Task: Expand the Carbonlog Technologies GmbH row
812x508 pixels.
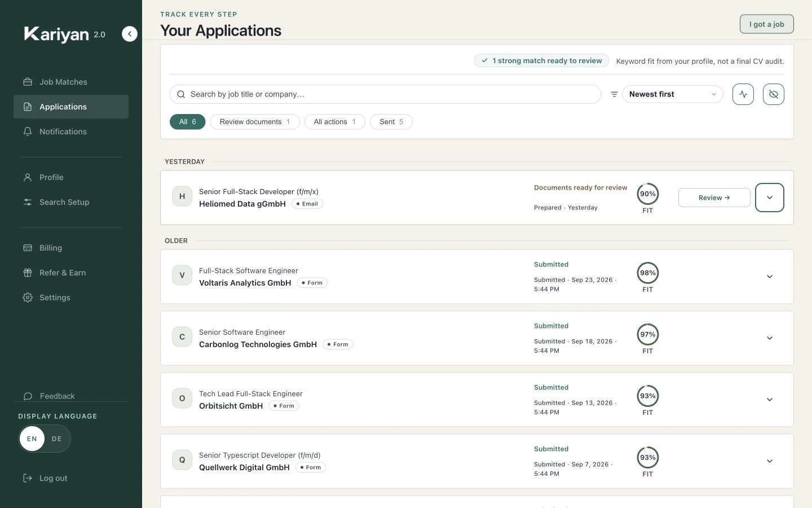Action: coord(770,338)
